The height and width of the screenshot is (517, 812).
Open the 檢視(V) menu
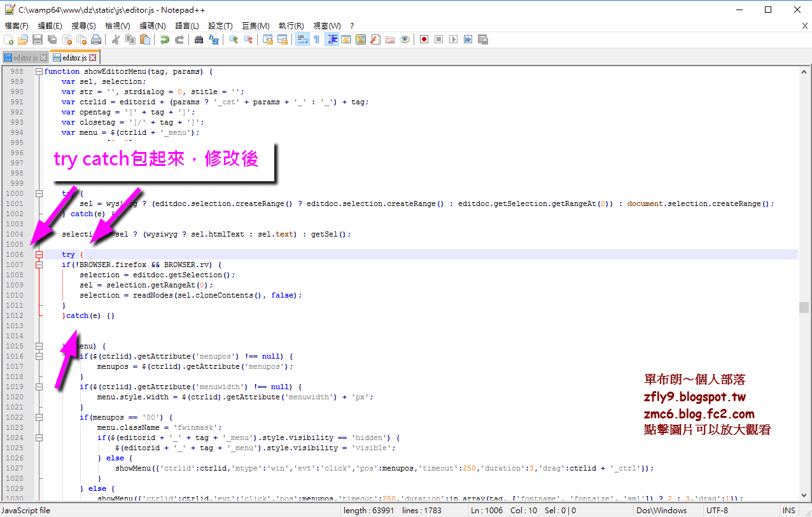coord(118,25)
